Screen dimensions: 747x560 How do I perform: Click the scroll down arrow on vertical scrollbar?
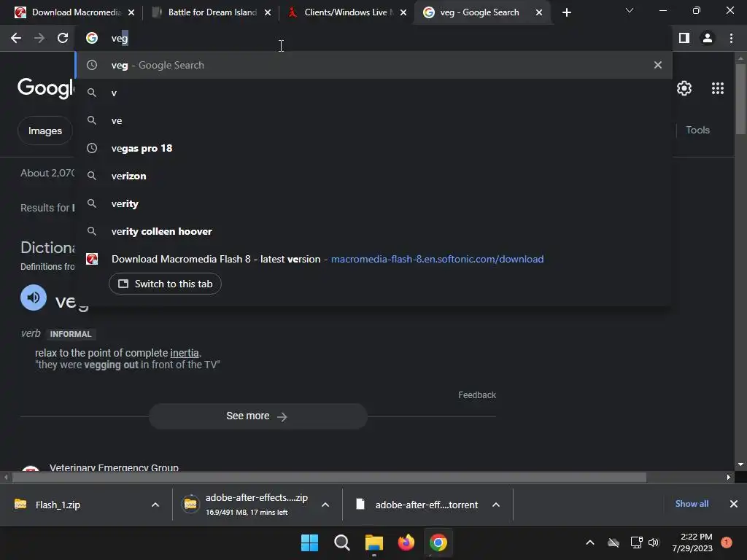740,464
